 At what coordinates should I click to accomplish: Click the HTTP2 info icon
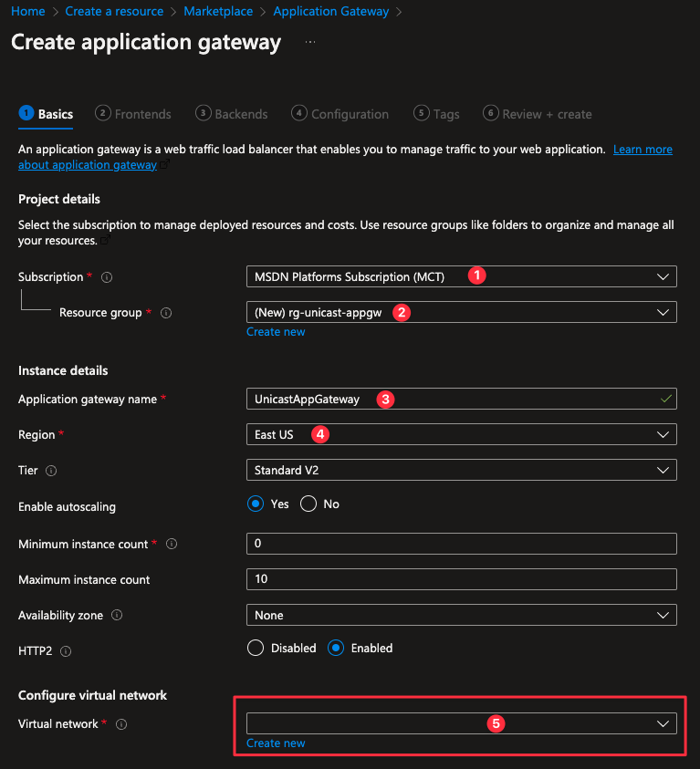pos(66,651)
